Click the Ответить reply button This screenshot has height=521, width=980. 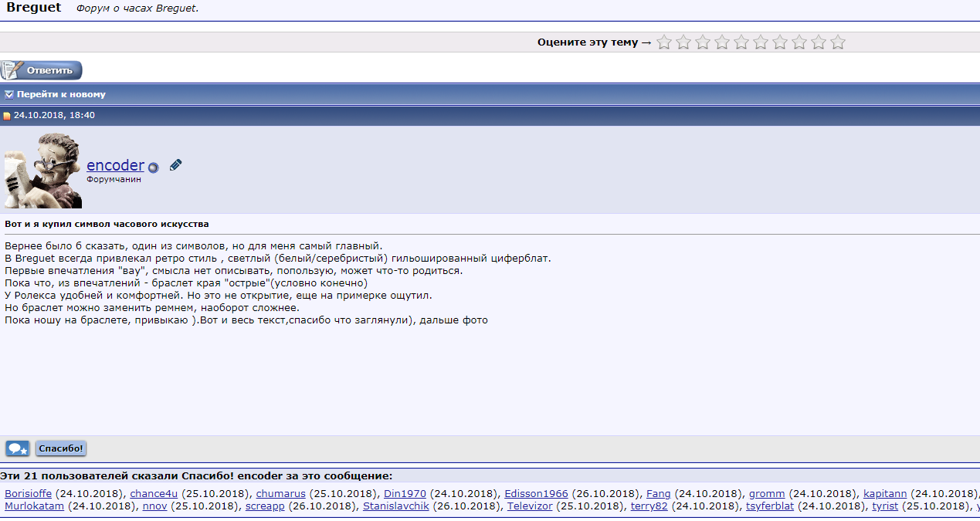(42, 70)
